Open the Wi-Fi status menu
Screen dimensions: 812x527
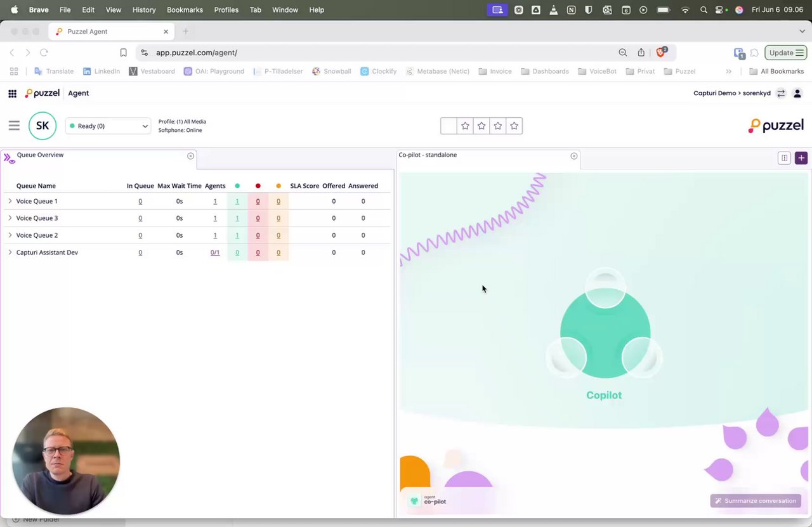click(x=685, y=10)
